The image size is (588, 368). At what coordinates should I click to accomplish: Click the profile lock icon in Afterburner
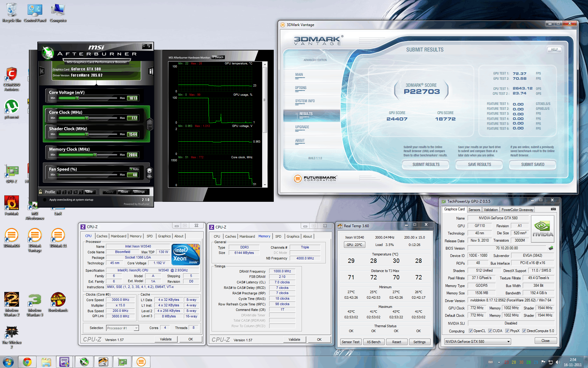pyautogui.click(x=40, y=192)
